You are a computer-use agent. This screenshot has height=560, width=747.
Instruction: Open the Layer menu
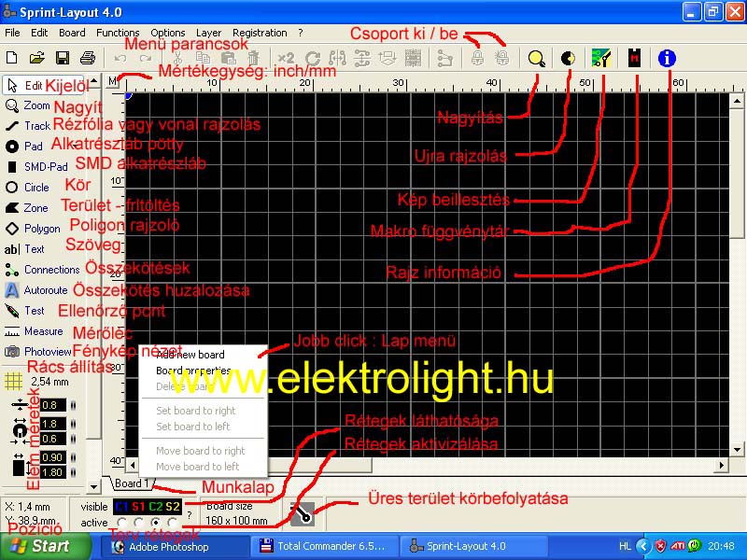point(208,33)
